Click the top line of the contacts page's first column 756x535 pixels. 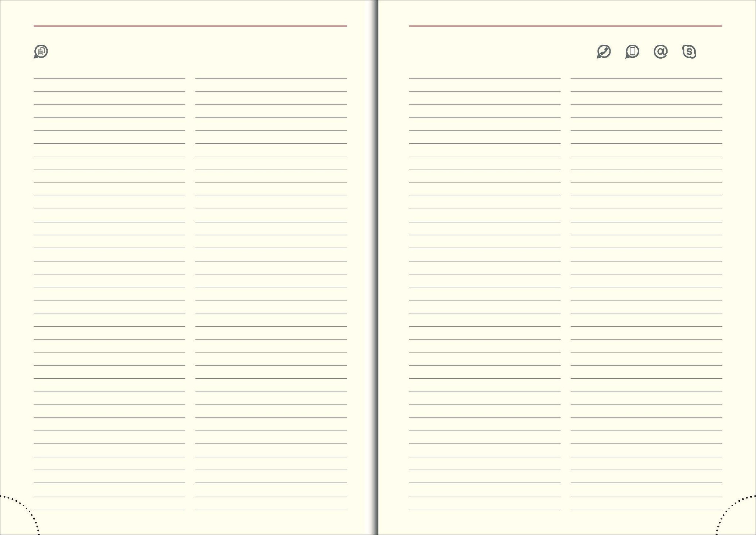[x=485, y=78]
